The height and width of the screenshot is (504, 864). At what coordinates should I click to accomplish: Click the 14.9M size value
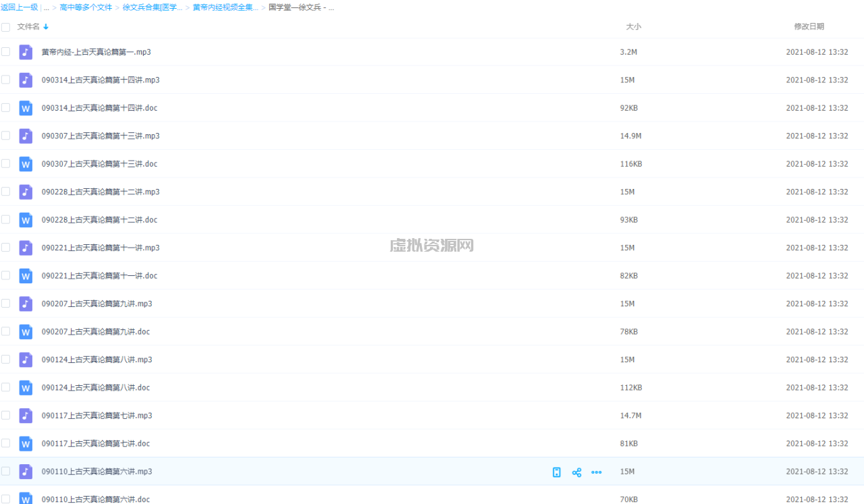(x=630, y=136)
